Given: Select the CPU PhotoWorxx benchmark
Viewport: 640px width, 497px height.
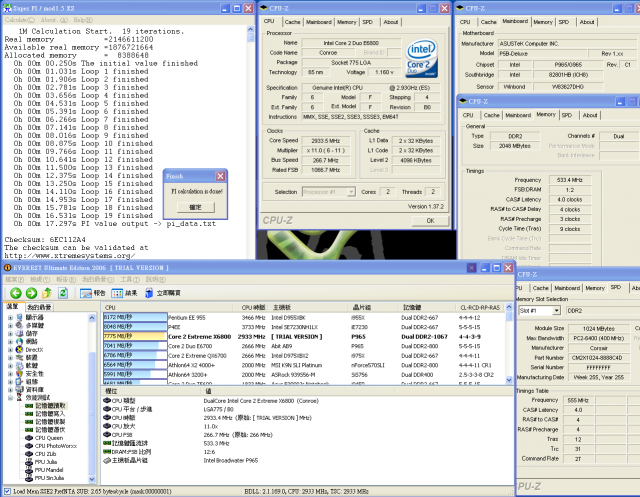Looking at the screenshot, I should (x=56, y=446).
